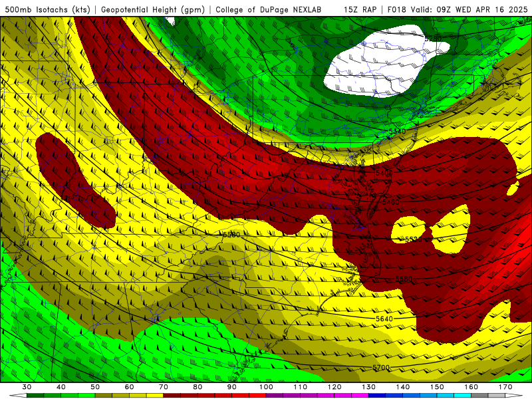Click the legend value 120
The image size is (532, 399).
click(x=334, y=387)
